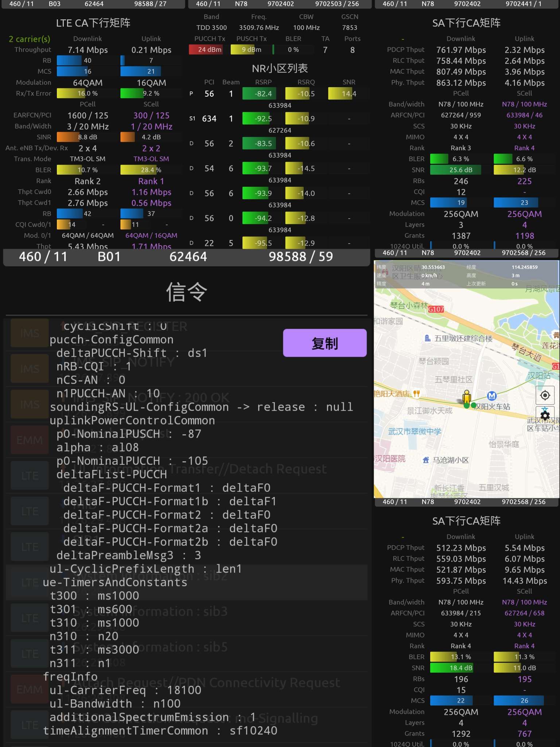The image size is (560, 747).
Task: Tap the SNR 18.4 dB green bar
Action: tap(461, 668)
